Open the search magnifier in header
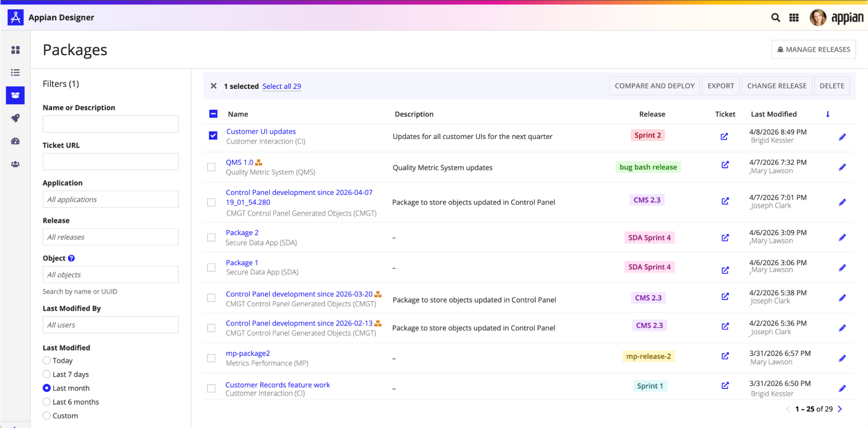The image size is (868, 428). [x=776, y=17]
